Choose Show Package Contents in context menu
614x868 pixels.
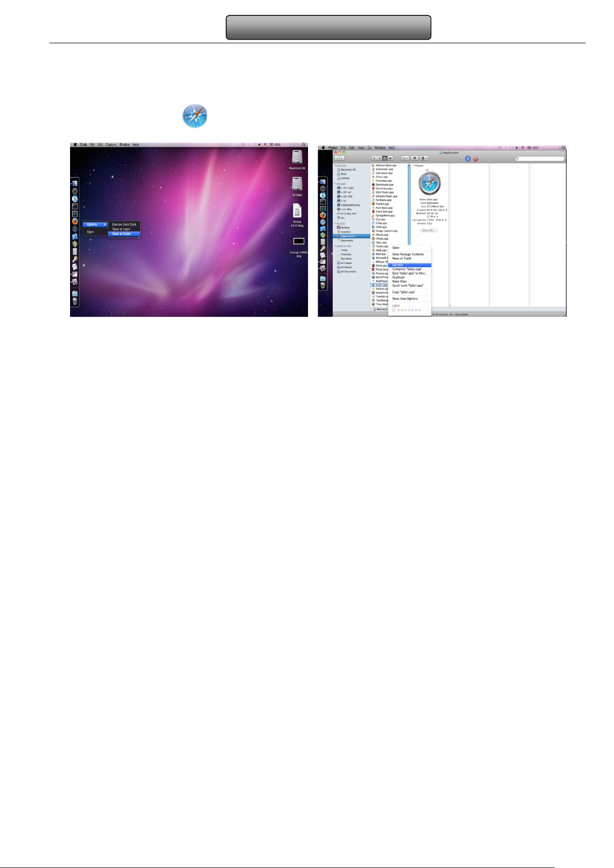tap(408, 254)
